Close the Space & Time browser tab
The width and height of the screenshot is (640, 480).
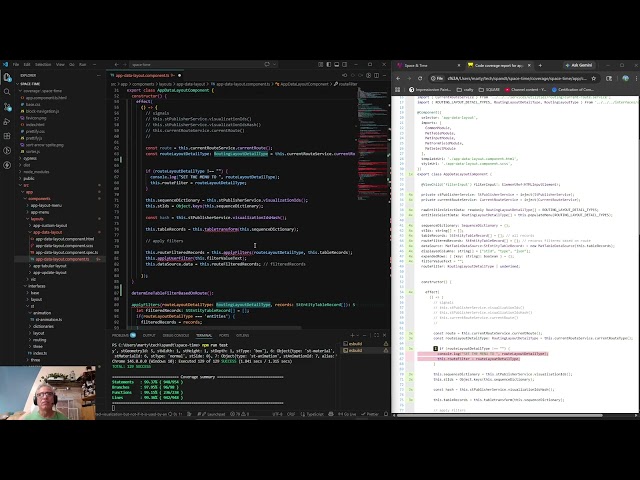click(x=459, y=65)
